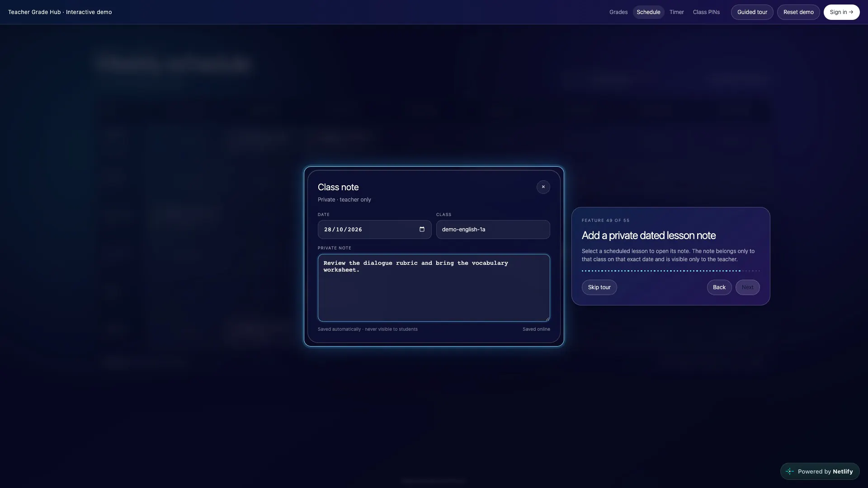Grab the textarea resize handle corner
Screen dimensions: 868x488
pos(547,319)
